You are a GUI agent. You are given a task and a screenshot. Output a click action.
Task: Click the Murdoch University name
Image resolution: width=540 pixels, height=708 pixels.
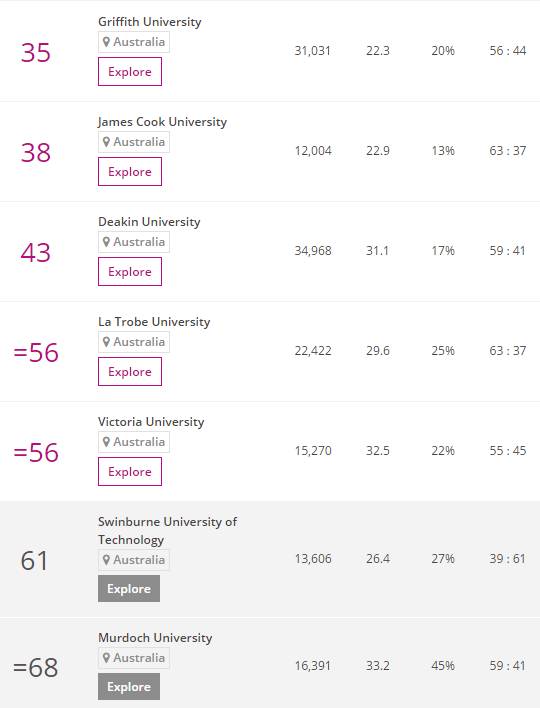[x=155, y=638]
